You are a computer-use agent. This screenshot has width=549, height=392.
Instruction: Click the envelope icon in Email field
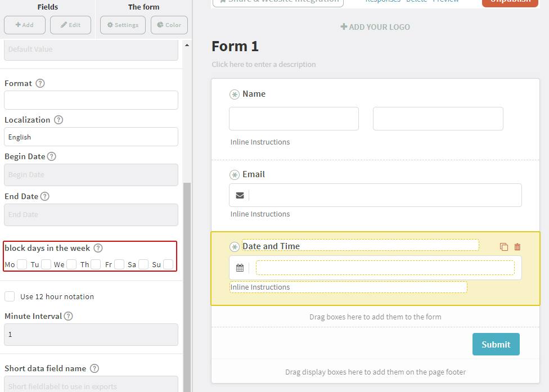[240, 195]
